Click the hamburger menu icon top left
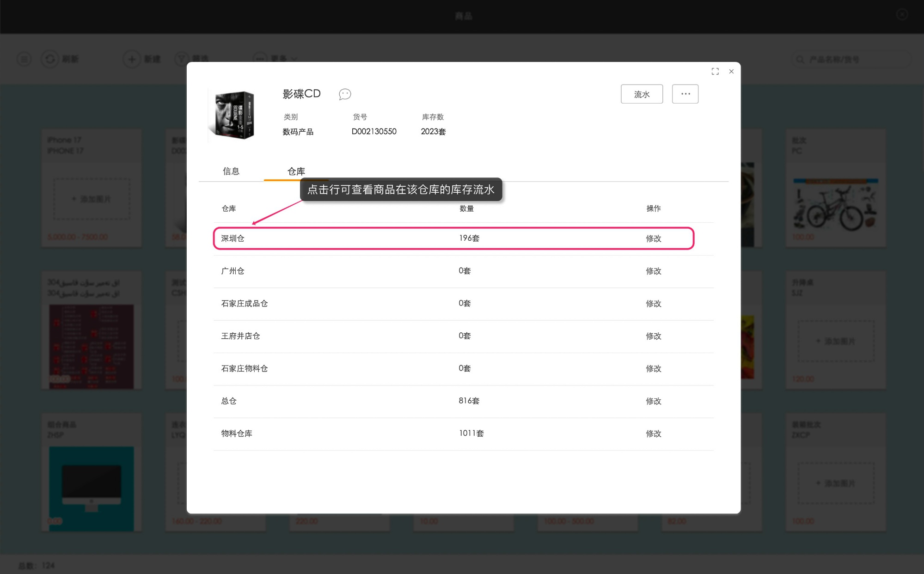The height and width of the screenshot is (574, 924). tap(24, 59)
